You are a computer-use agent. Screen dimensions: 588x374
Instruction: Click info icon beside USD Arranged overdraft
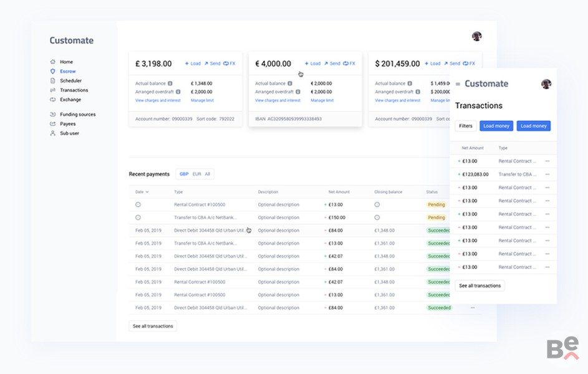point(418,92)
